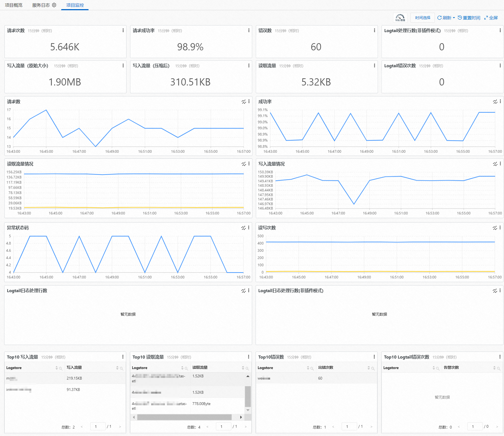Open the 时间选择 time picker
Viewport: 504px width, 436px height.
423,18
